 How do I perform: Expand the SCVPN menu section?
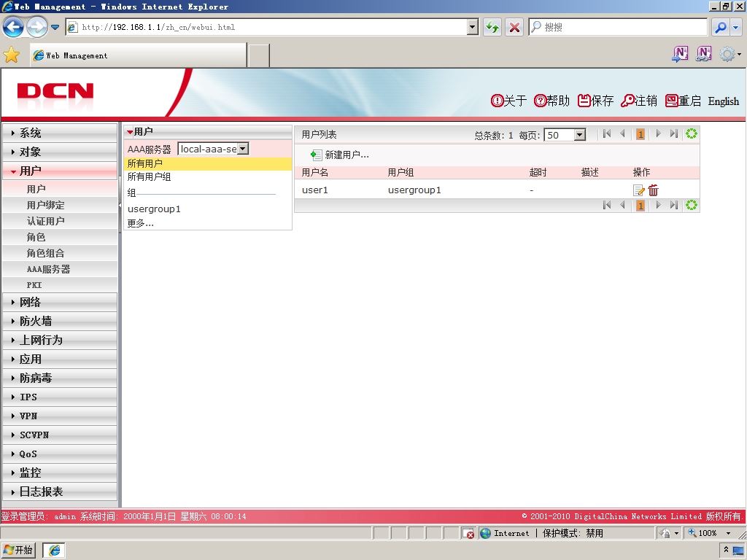click(60, 435)
